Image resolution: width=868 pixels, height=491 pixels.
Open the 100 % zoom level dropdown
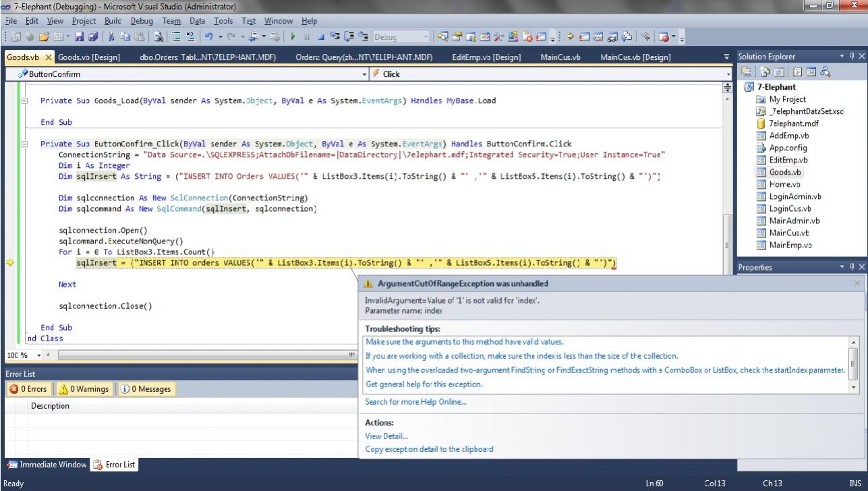pos(38,355)
